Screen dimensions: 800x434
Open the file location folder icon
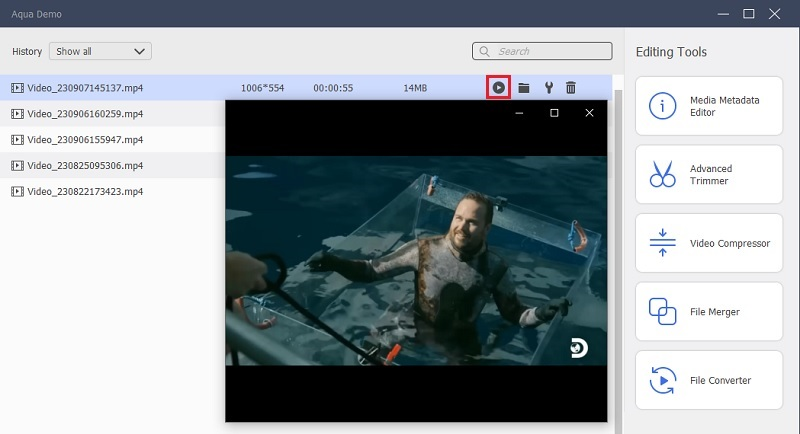pos(524,88)
